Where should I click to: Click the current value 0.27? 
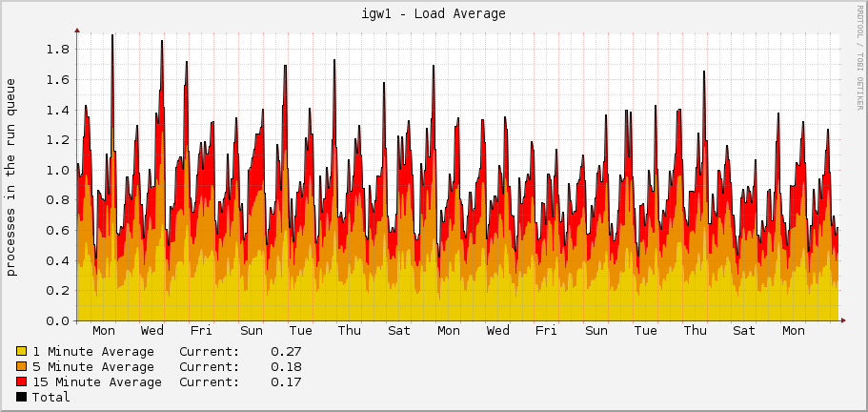point(286,352)
